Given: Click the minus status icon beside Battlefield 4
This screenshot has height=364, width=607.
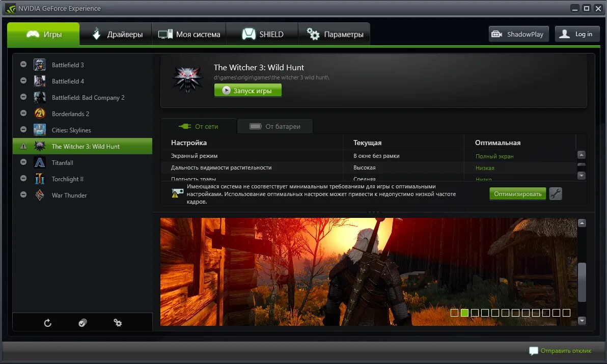Looking at the screenshot, I should click(23, 80).
